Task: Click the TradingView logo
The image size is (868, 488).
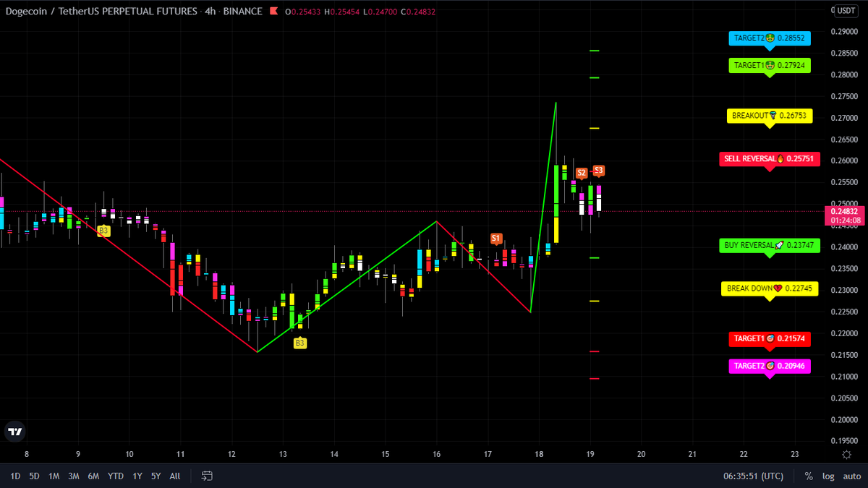Action: 14,432
